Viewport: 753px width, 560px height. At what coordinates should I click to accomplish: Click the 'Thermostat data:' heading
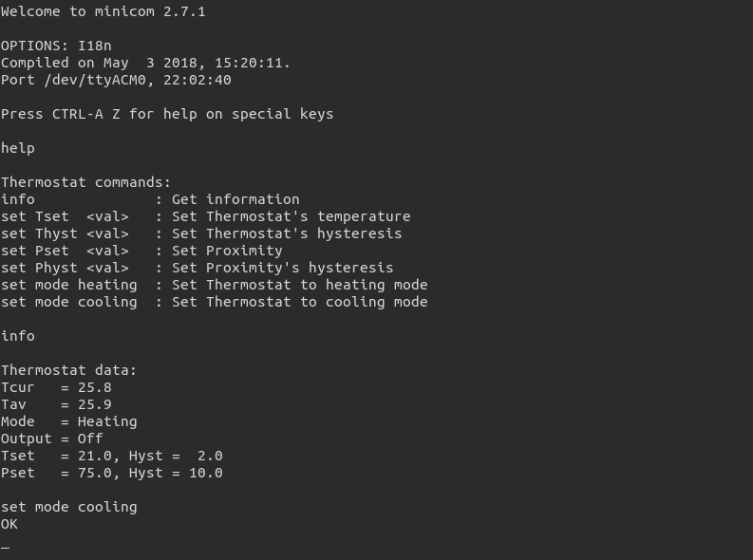pos(68,371)
